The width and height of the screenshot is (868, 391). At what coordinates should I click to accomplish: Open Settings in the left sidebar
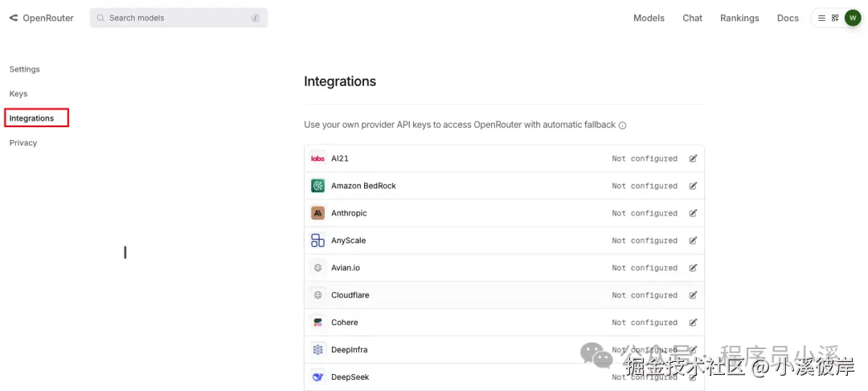pyautogui.click(x=25, y=69)
